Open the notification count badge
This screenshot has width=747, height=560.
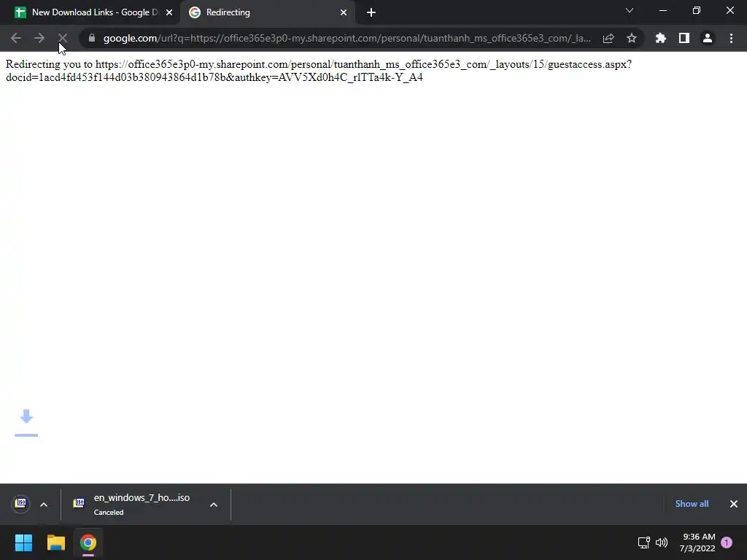727,542
